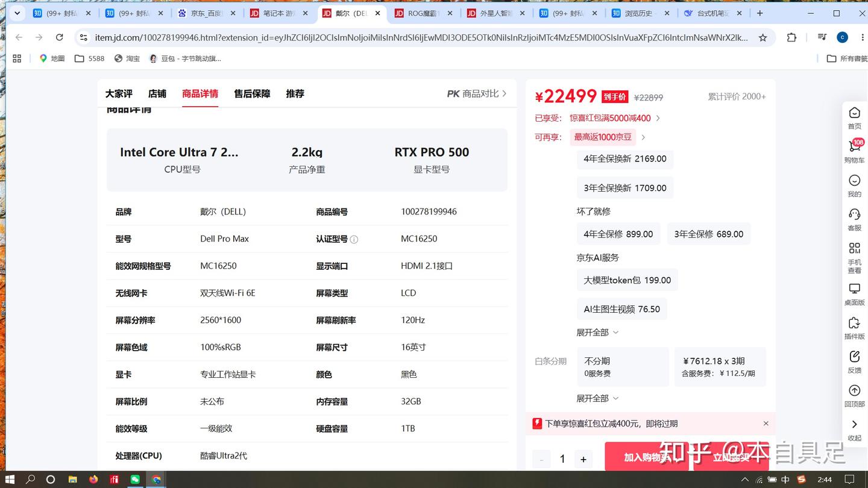Viewport: 868px width, 488px height.
Task: Switch to the 售后保障 tab
Action: coord(252,93)
